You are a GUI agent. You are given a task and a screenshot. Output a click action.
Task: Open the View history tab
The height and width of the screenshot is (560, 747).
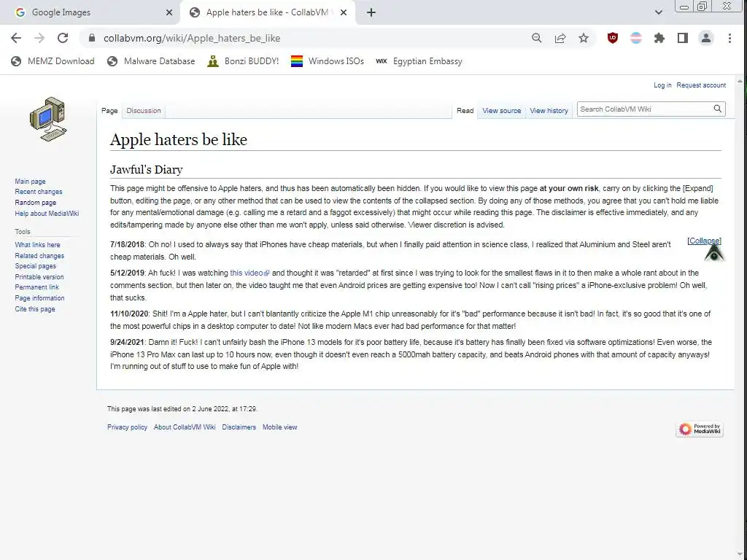coord(549,111)
